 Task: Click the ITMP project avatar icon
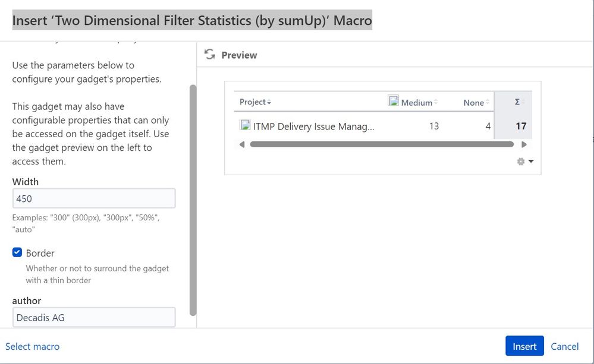coord(245,125)
